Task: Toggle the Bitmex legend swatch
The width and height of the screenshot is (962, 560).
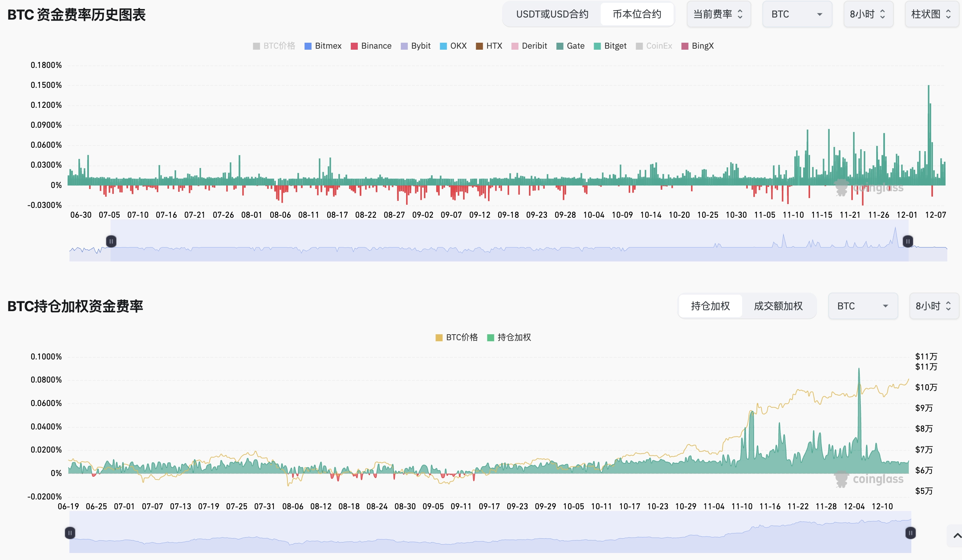Action: click(308, 46)
